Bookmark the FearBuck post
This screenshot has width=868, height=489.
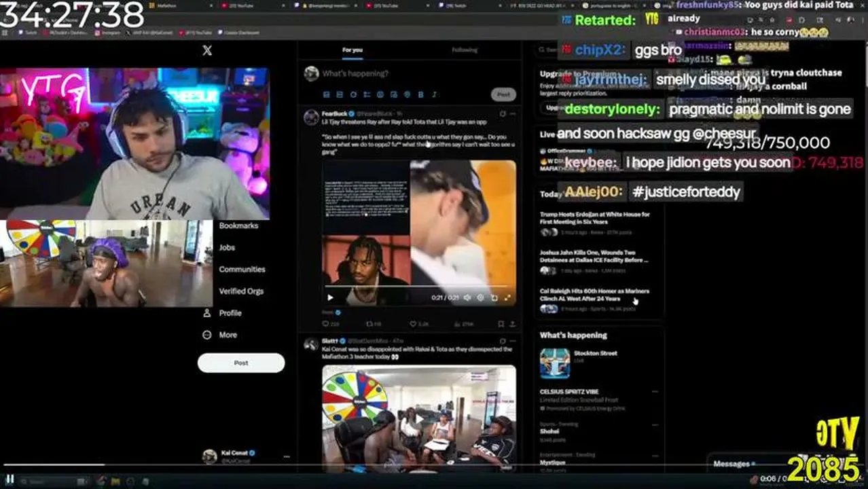pyautogui.click(x=501, y=324)
